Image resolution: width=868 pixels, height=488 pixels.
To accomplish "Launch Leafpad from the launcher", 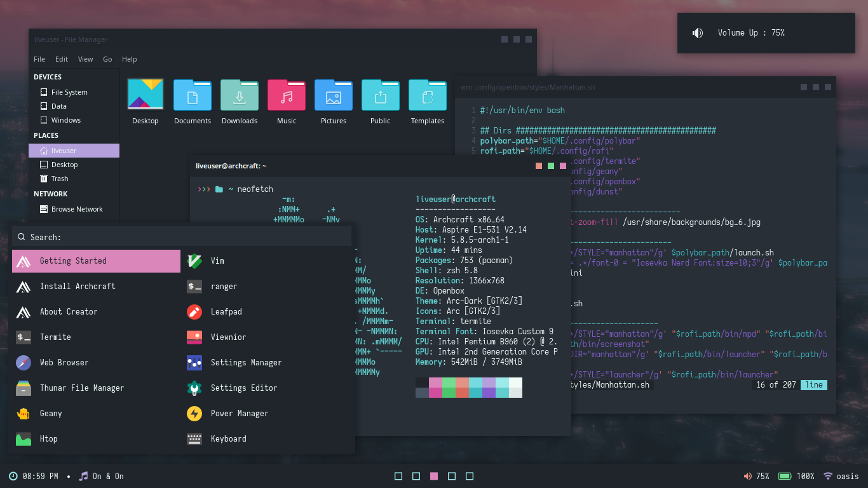I will pyautogui.click(x=268, y=312).
